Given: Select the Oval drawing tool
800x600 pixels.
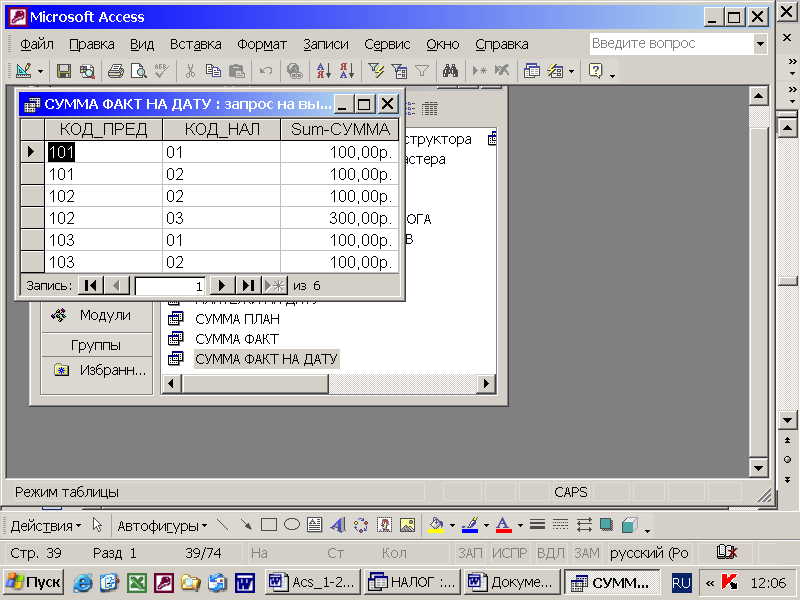Looking at the screenshot, I should (292, 525).
